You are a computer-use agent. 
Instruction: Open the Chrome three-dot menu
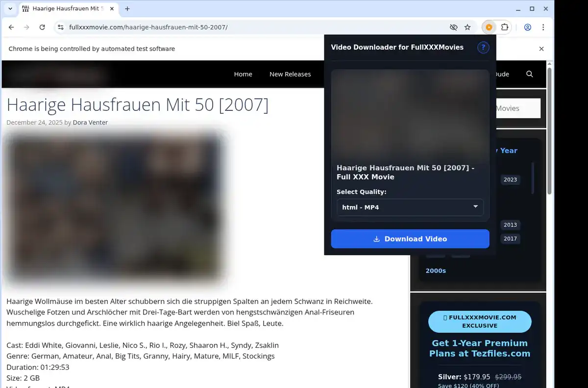[x=543, y=27]
